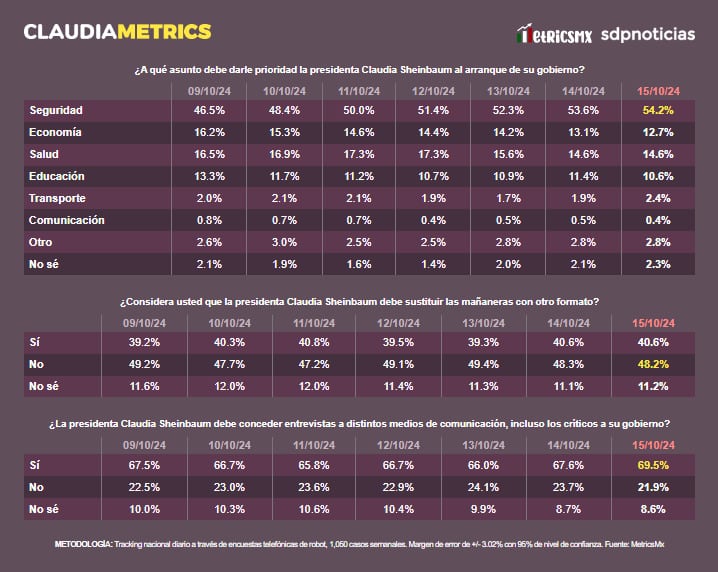
Task: Click the question about replacing mañaneras
Action: pyautogui.click(x=359, y=302)
